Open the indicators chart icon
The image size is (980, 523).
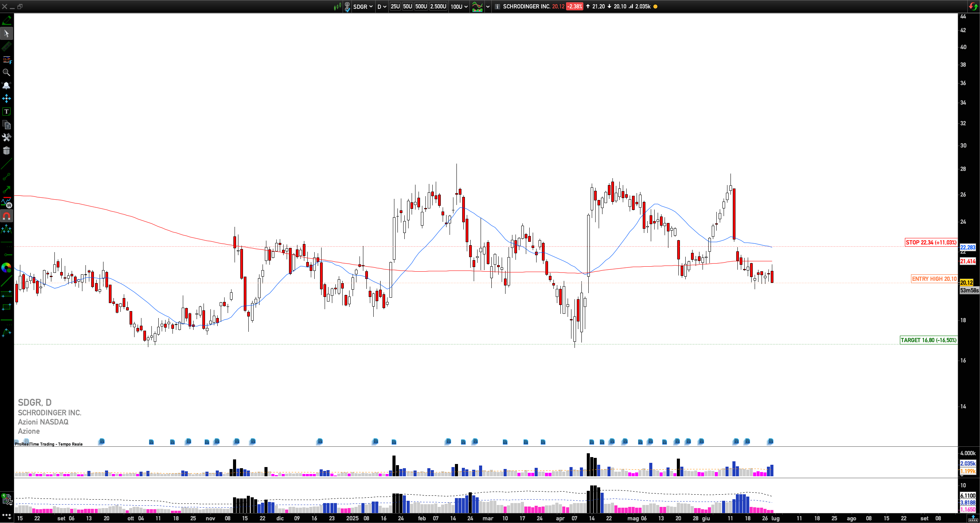(x=477, y=7)
